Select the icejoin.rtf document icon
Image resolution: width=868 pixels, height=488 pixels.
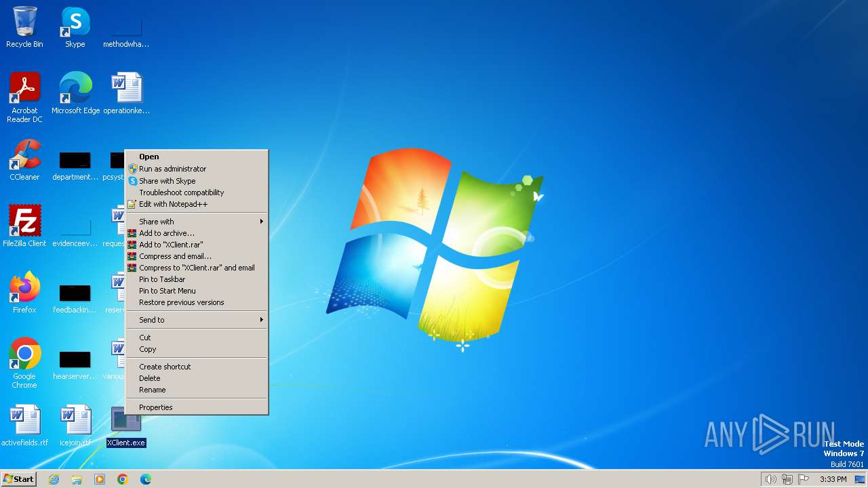coord(75,426)
